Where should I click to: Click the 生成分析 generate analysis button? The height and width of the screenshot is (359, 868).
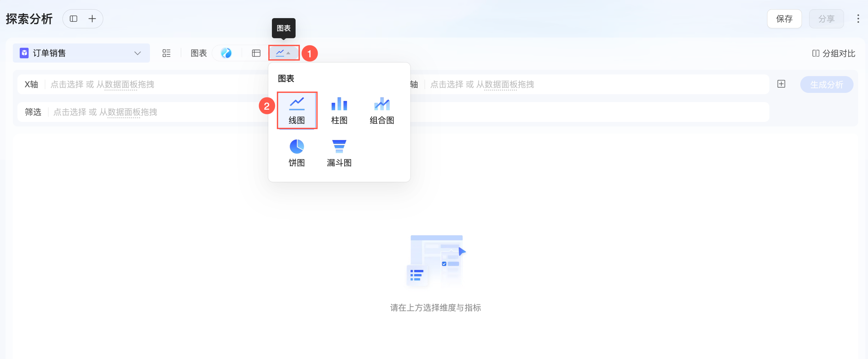826,84
